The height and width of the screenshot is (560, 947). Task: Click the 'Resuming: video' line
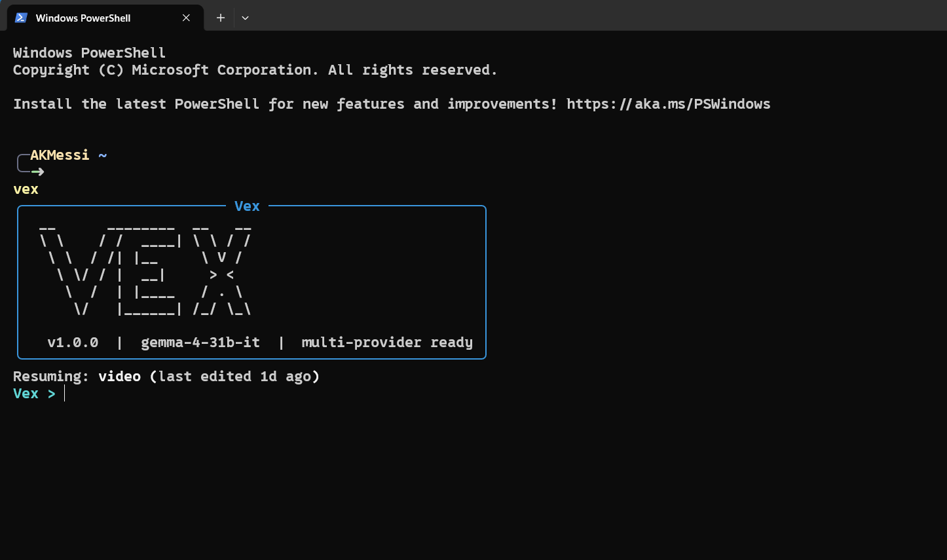(166, 377)
